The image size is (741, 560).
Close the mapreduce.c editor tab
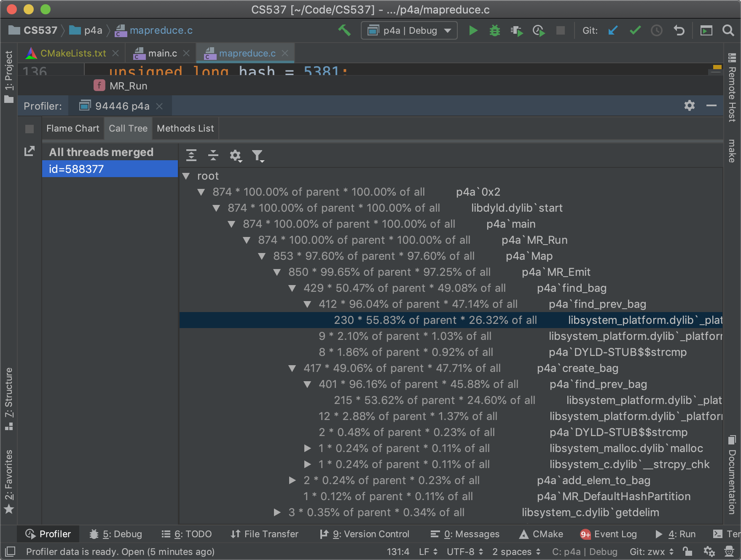pos(285,54)
